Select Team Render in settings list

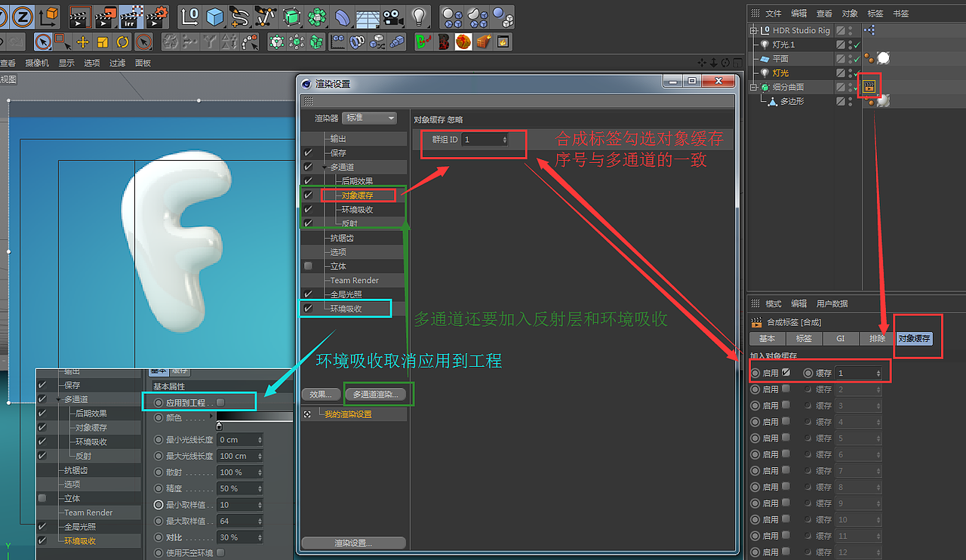(354, 281)
